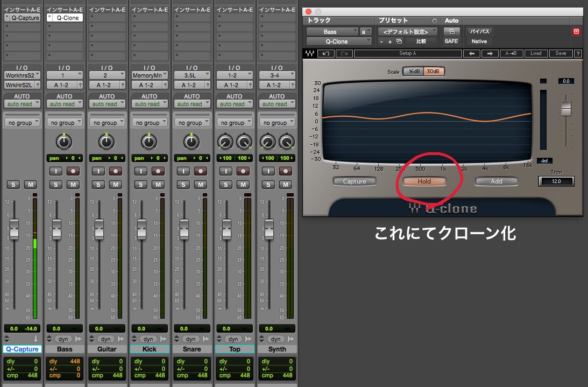Select the 16dB scale option

[414, 72]
